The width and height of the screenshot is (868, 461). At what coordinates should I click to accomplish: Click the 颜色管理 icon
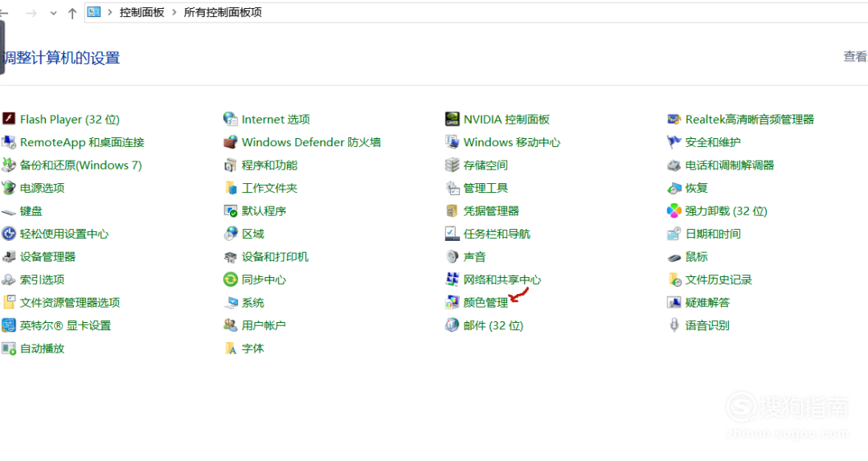click(x=452, y=302)
